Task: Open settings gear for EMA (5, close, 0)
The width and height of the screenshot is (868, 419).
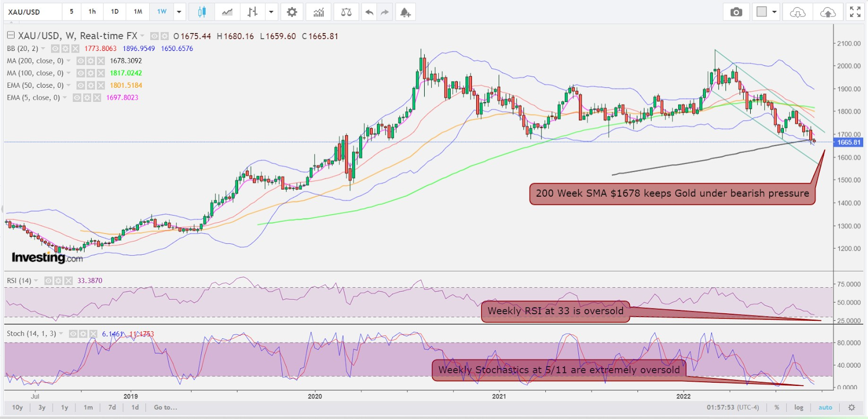Action: [x=87, y=98]
